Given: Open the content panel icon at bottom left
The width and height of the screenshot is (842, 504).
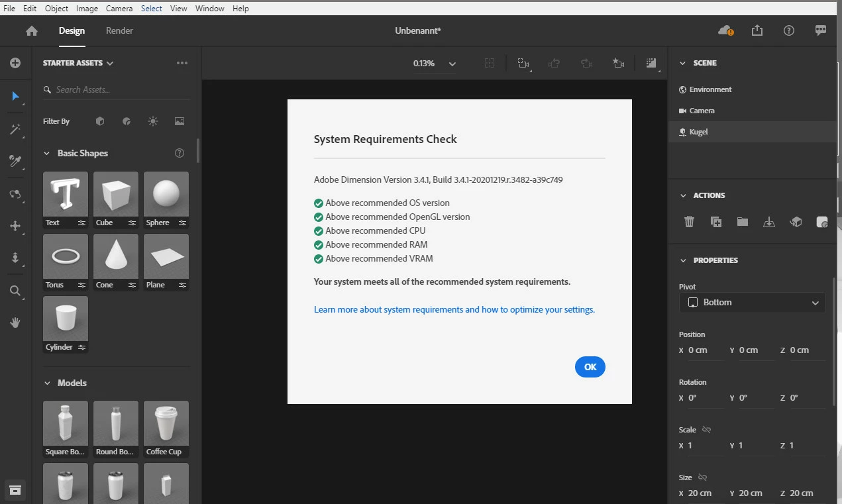Looking at the screenshot, I should [x=15, y=490].
